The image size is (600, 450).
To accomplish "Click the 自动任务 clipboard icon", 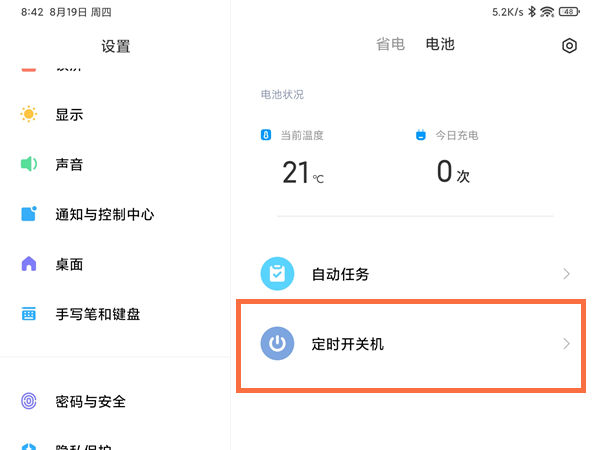I will (277, 274).
